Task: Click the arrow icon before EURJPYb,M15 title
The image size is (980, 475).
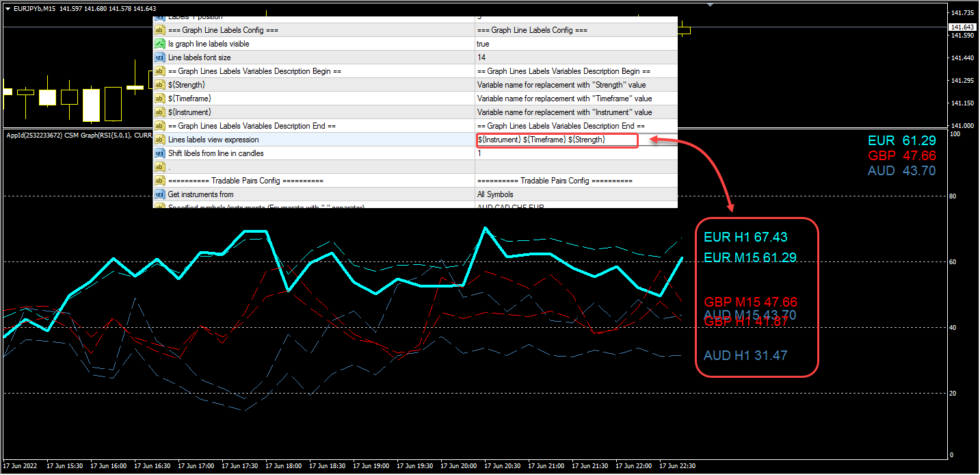Action: coord(8,8)
